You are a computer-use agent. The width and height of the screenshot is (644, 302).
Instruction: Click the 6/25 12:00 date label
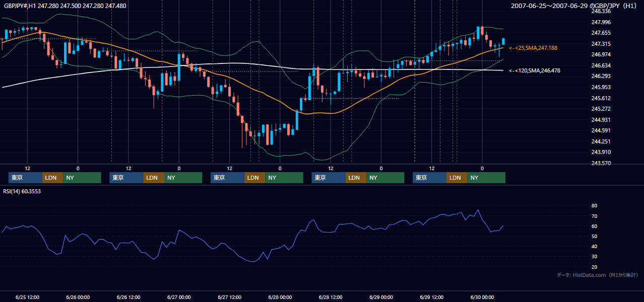(27, 297)
